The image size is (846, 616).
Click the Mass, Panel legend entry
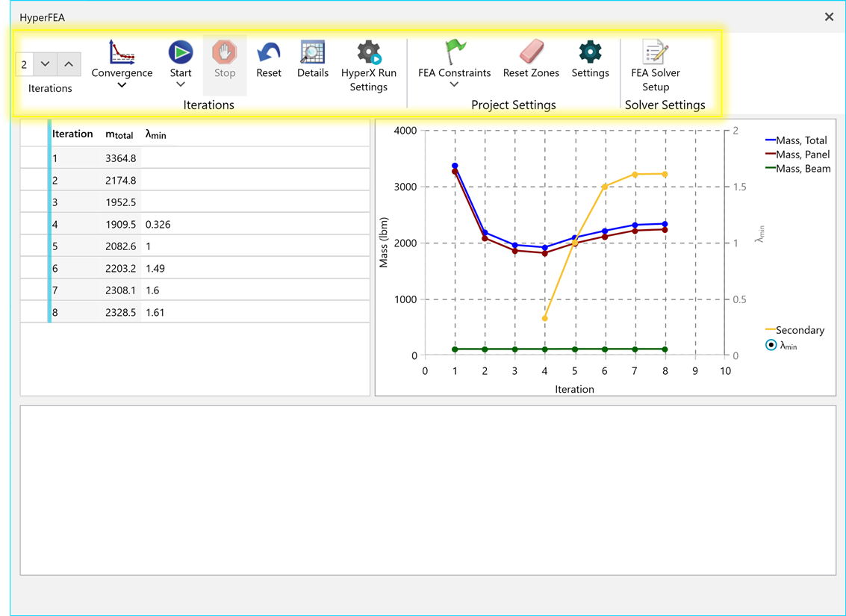(x=797, y=155)
